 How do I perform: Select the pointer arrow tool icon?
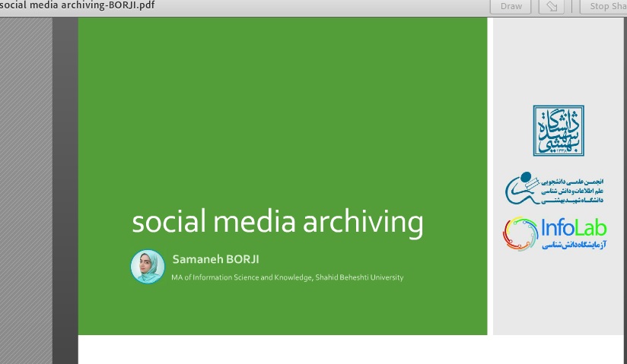[x=551, y=7]
